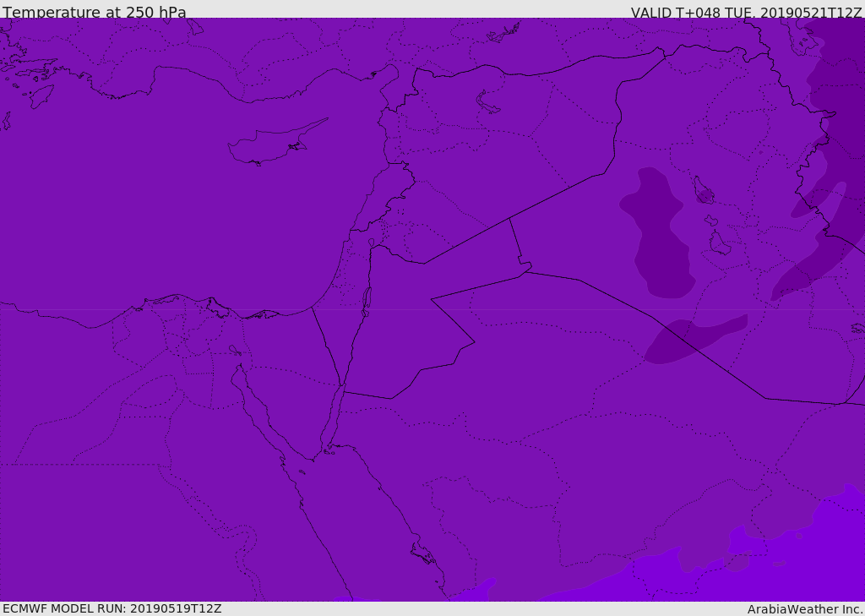The image size is (865, 616).
Task: Click the 'Temperature at 250 hPa' title text
Action: 95,12
